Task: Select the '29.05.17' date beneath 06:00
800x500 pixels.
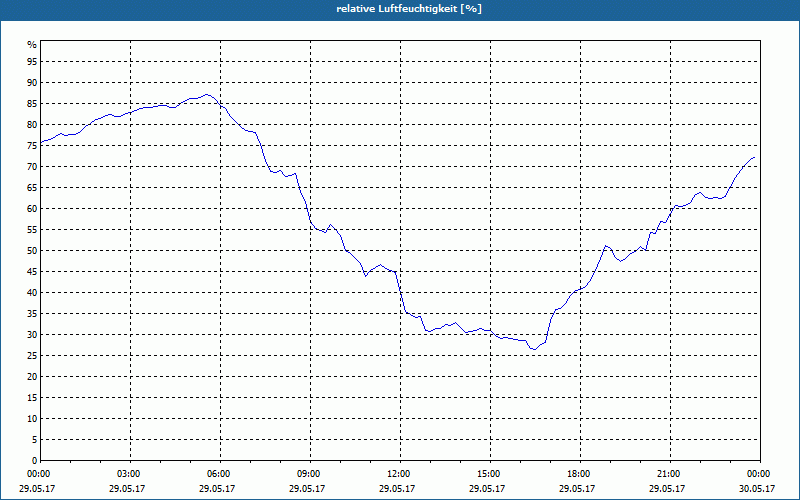Action: (217, 488)
